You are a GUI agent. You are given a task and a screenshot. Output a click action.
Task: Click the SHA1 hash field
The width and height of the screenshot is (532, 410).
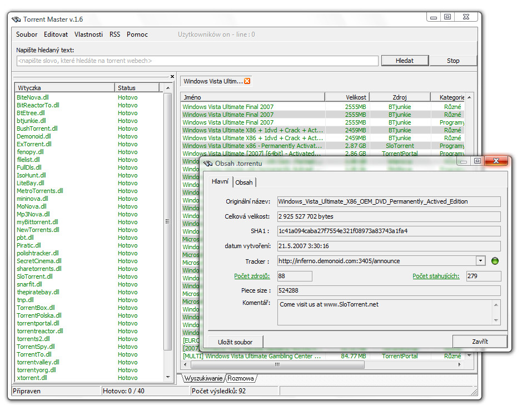click(389, 231)
